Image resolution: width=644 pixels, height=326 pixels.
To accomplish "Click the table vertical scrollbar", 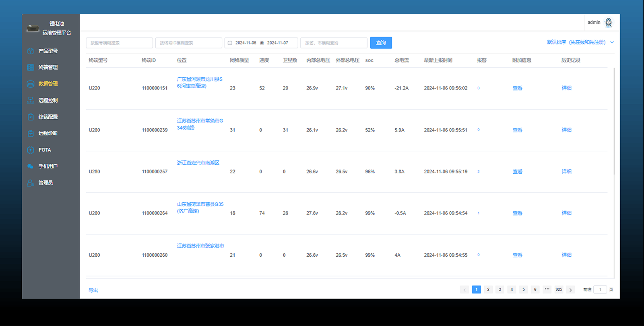I will pos(614,121).
